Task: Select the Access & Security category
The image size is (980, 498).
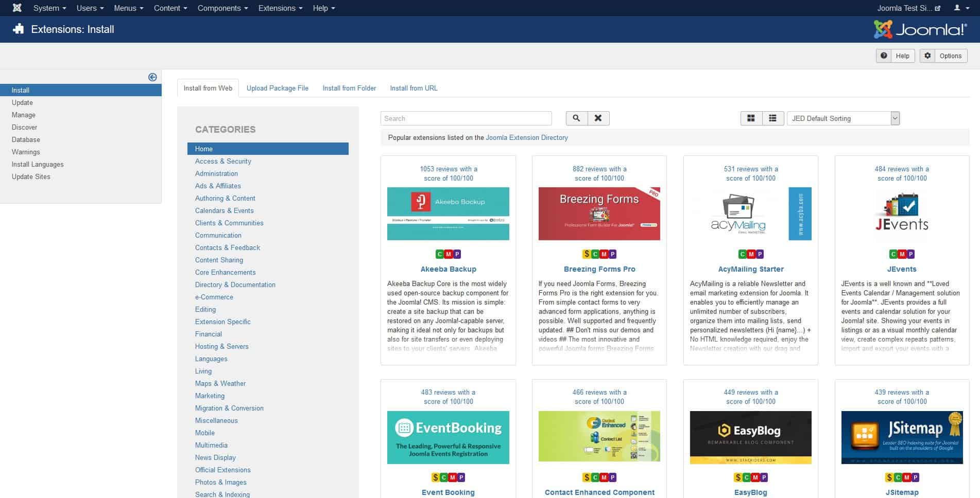Action: pyautogui.click(x=223, y=161)
